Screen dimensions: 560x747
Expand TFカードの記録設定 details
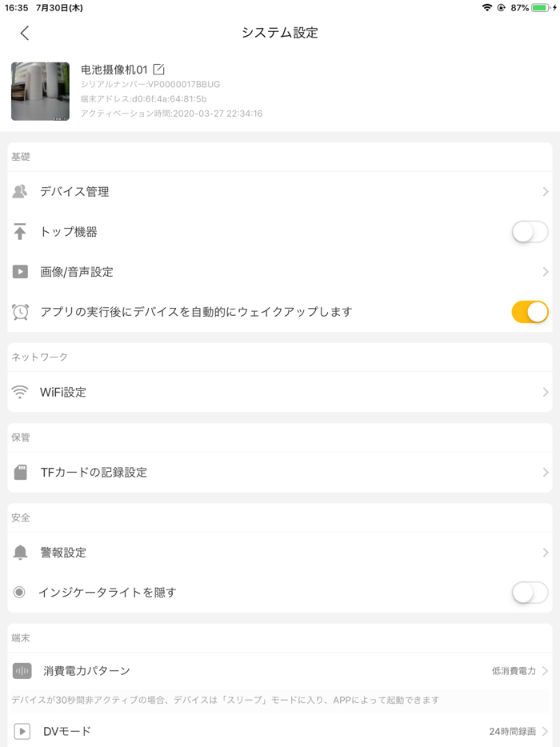coord(547,472)
